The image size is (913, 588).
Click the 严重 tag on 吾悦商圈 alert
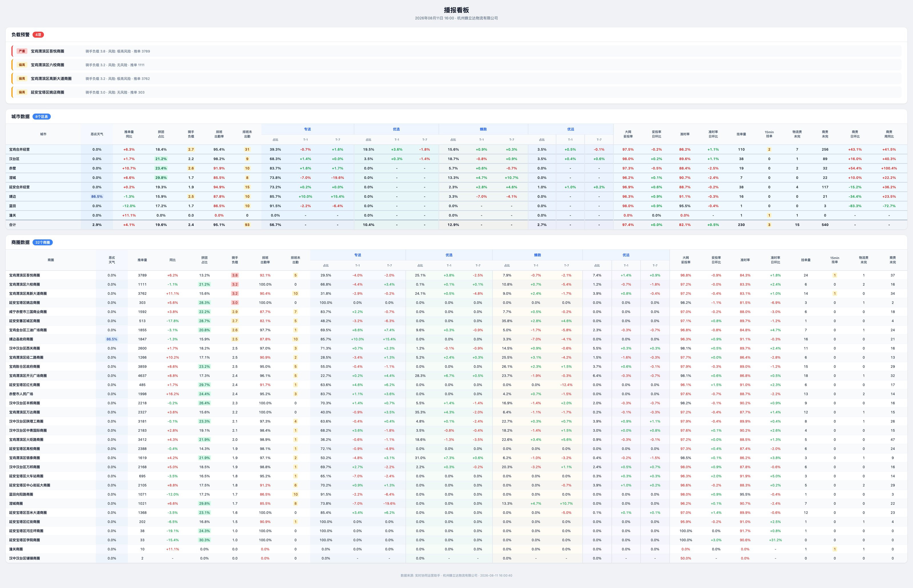[22, 51]
